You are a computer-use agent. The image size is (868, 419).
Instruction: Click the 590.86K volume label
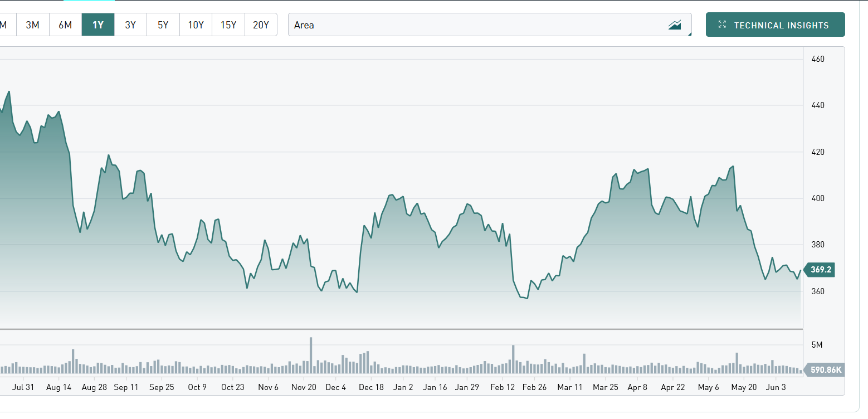pos(825,369)
